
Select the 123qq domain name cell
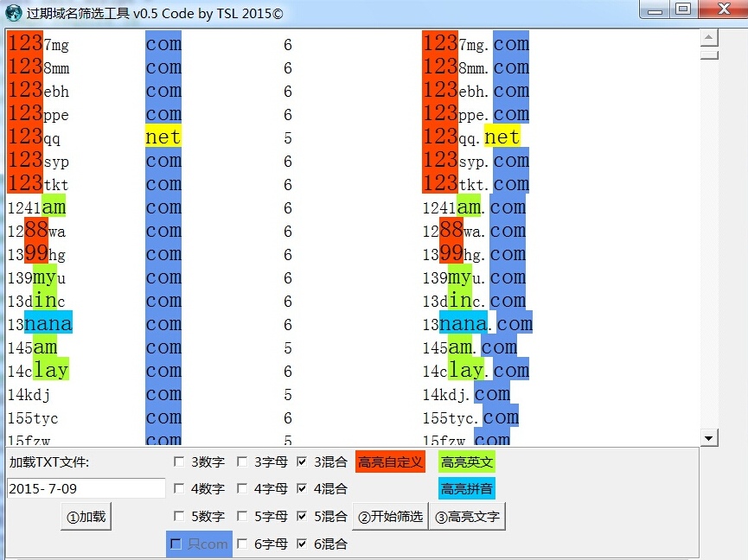[34, 137]
